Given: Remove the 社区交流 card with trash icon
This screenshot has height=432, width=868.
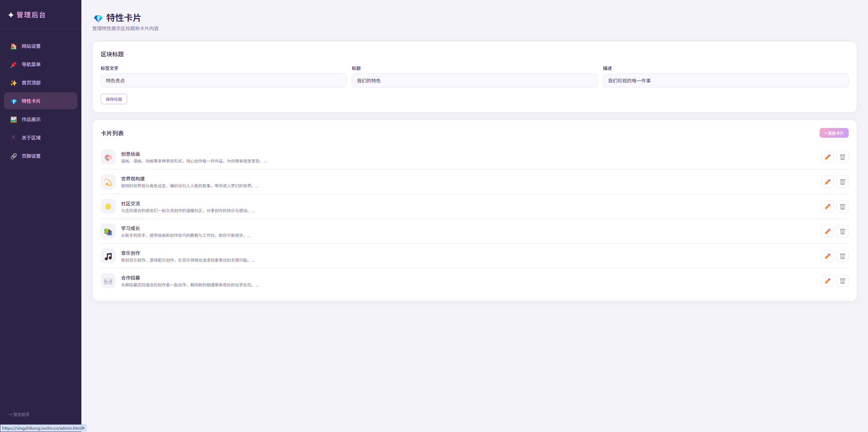Looking at the screenshot, I should [842, 207].
